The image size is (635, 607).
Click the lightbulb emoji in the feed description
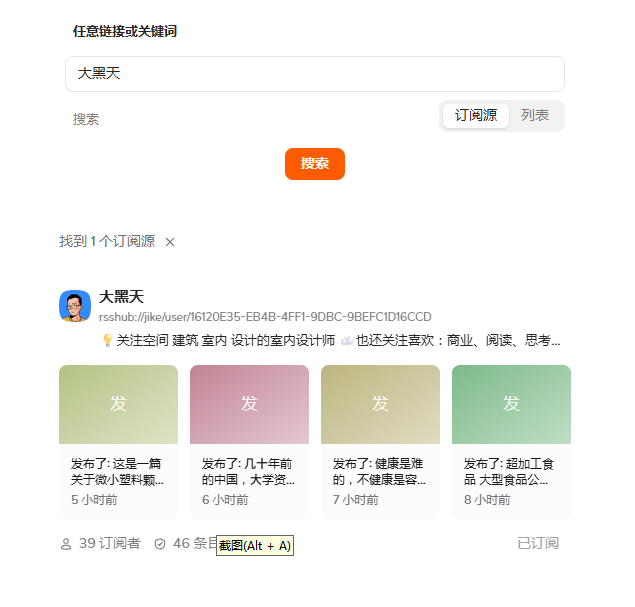point(107,341)
